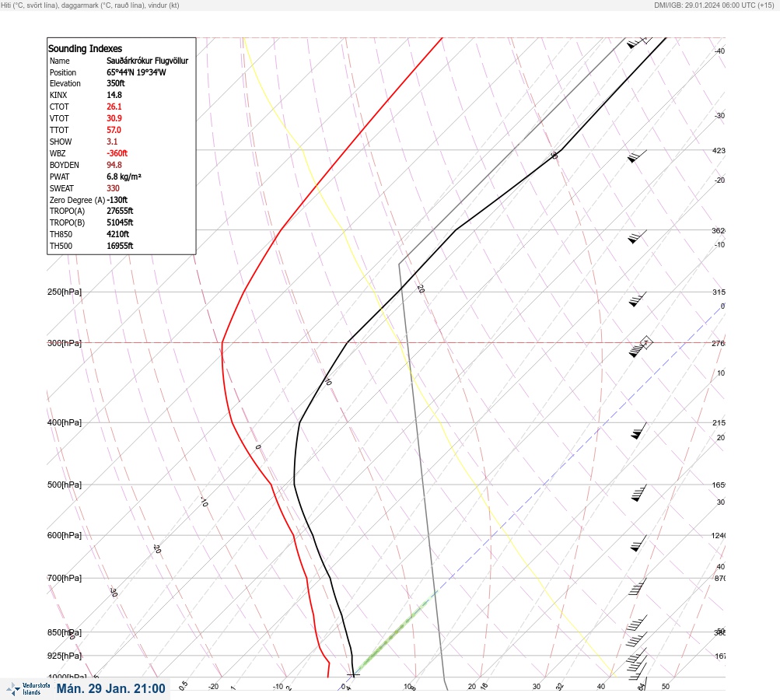Click the Sounding Indexes heading

coord(85,49)
